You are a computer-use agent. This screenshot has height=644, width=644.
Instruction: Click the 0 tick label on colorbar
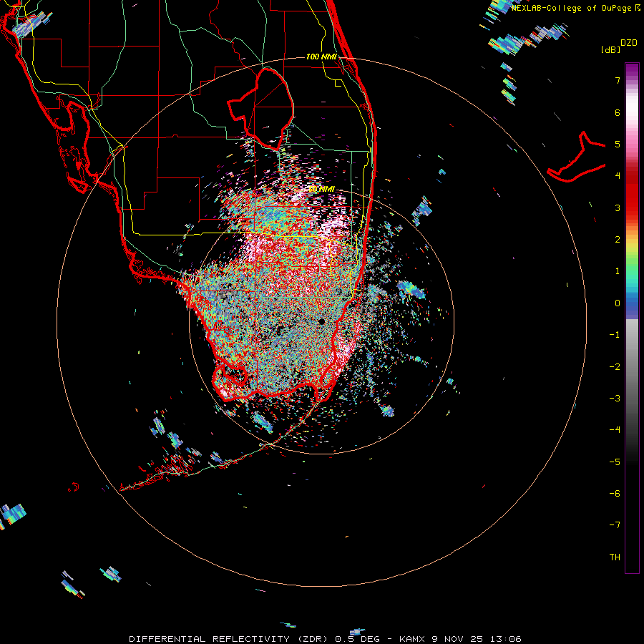[x=618, y=303]
